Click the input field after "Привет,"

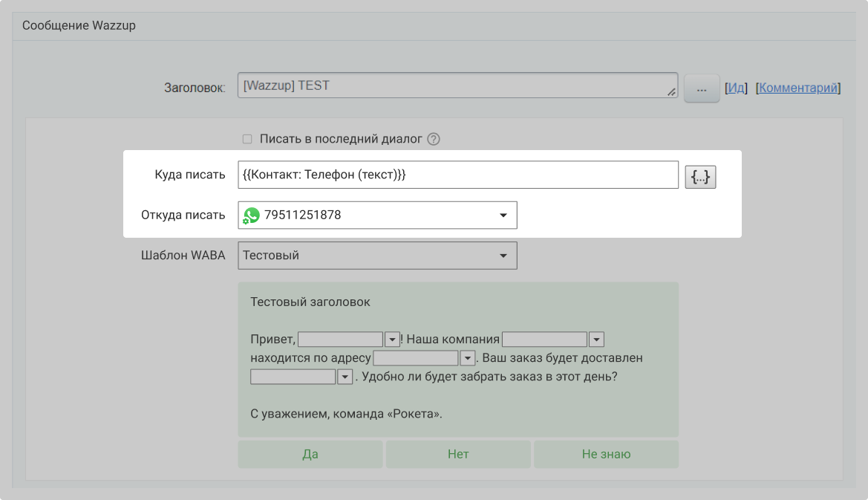340,340
